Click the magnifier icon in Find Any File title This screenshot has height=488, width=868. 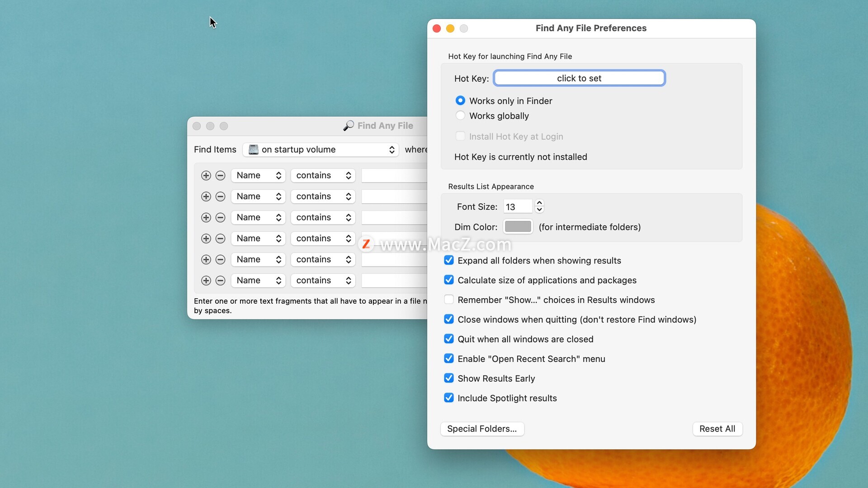point(348,126)
